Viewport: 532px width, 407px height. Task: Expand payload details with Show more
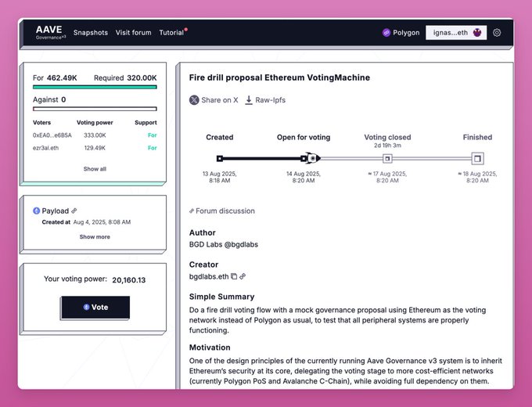95,236
